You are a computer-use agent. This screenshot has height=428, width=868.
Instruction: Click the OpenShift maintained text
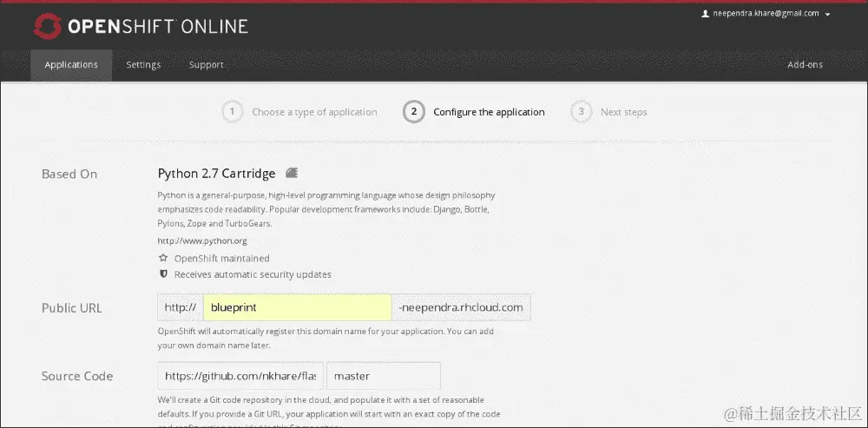(222, 258)
